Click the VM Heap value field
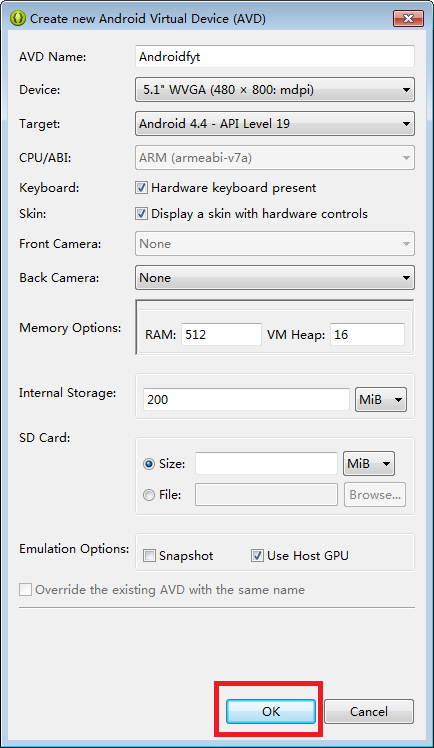The image size is (434, 748). click(x=367, y=334)
